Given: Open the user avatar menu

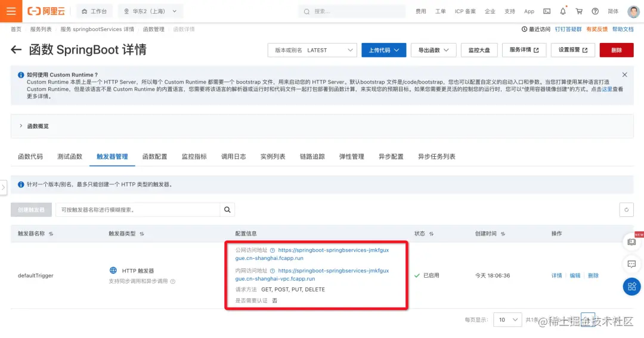Looking at the screenshot, I should click(633, 11).
